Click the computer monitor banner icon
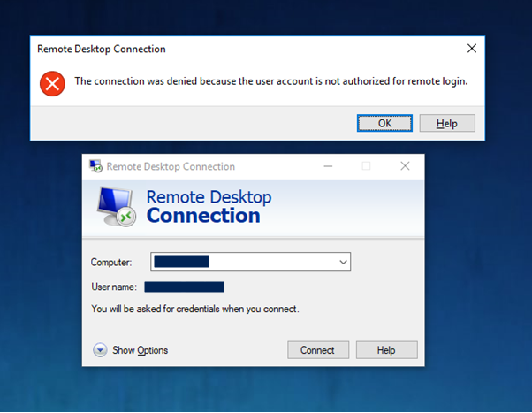Viewport: 532px width, 413px height. pyautogui.click(x=115, y=207)
